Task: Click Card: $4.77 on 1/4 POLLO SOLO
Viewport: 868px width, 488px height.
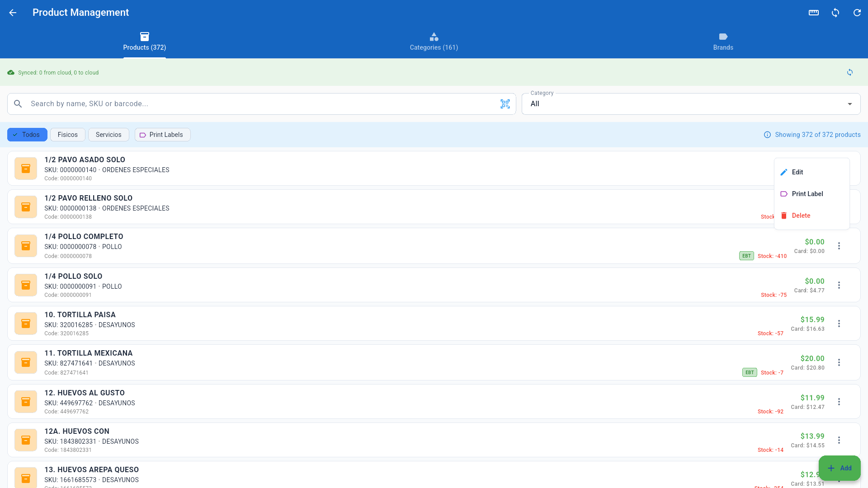Action: 809,291
